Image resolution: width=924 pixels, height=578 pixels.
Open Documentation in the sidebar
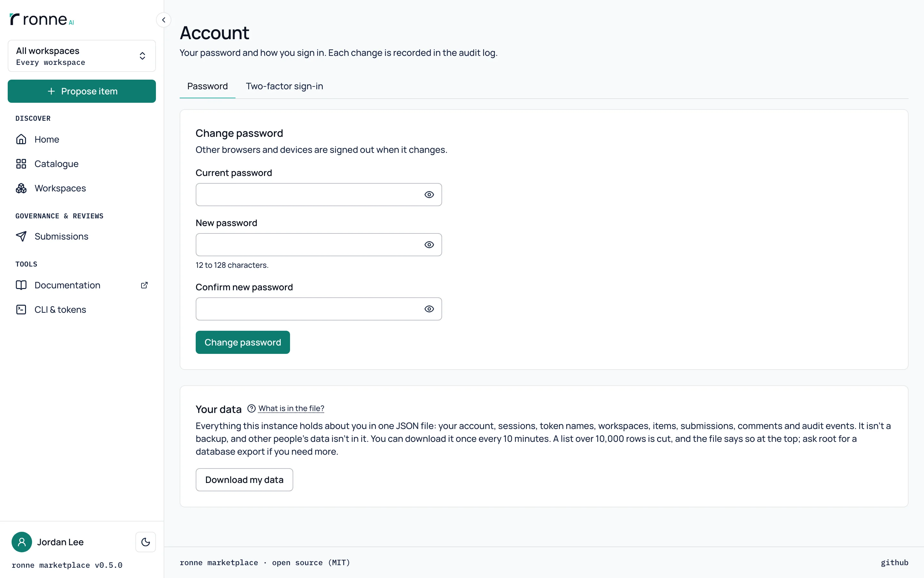tap(82, 285)
